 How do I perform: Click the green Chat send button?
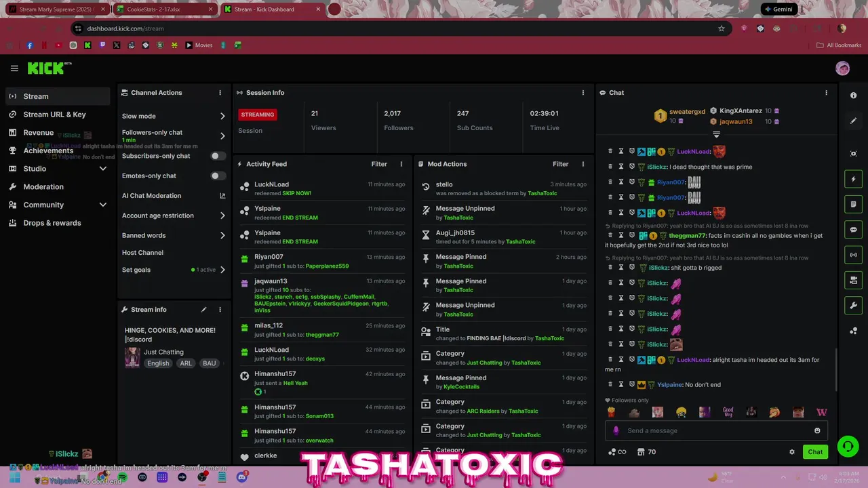tap(815, 452)
